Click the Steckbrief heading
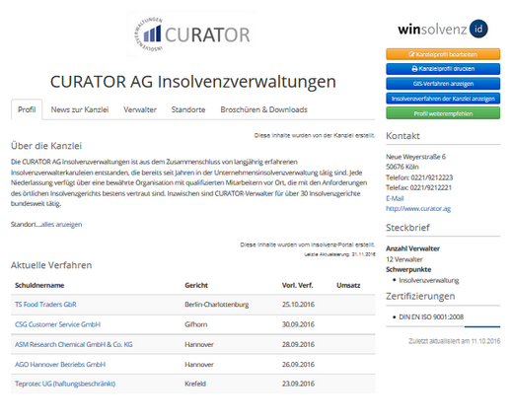Image resolution: width=512 pixels, height=420 pixels. [407, 228]
